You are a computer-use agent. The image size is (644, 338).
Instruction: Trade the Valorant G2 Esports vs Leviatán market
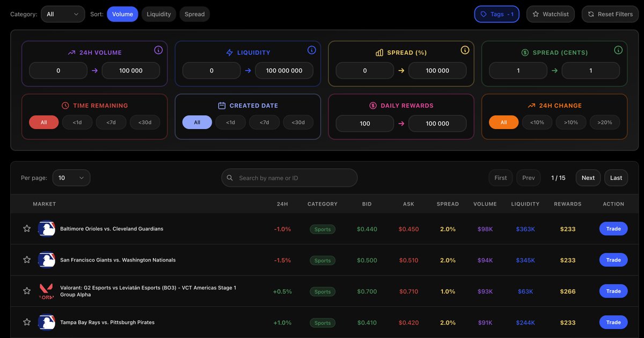613,291
